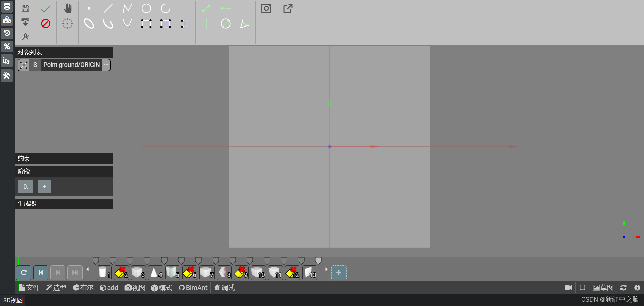Select the Arc drawing tool

(x=165, y=8)
